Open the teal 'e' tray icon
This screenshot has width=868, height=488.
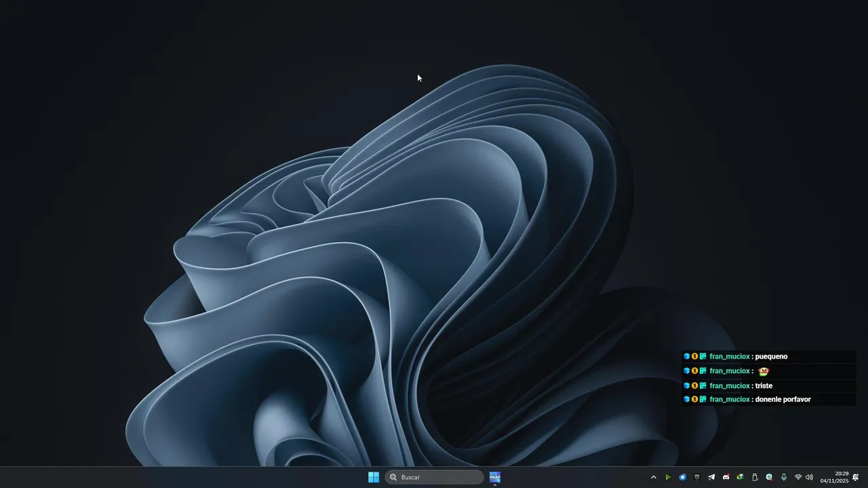769,477
